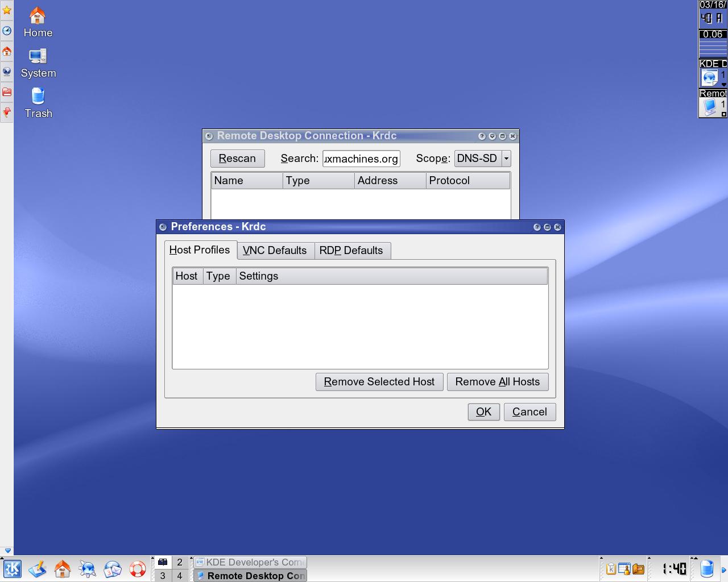Sort profiles by the Host column
The width and height of the screenshot is (728, 582).
pos(187,276)
